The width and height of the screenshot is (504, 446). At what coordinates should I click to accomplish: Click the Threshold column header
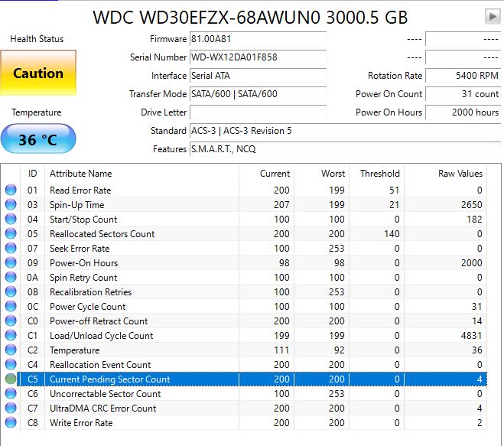[379, 174]
